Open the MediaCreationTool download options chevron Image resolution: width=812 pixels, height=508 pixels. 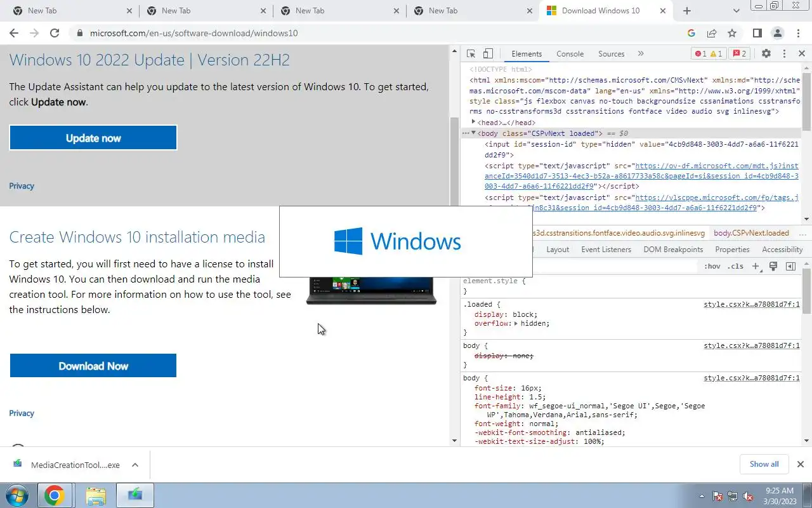pos(135,465)
